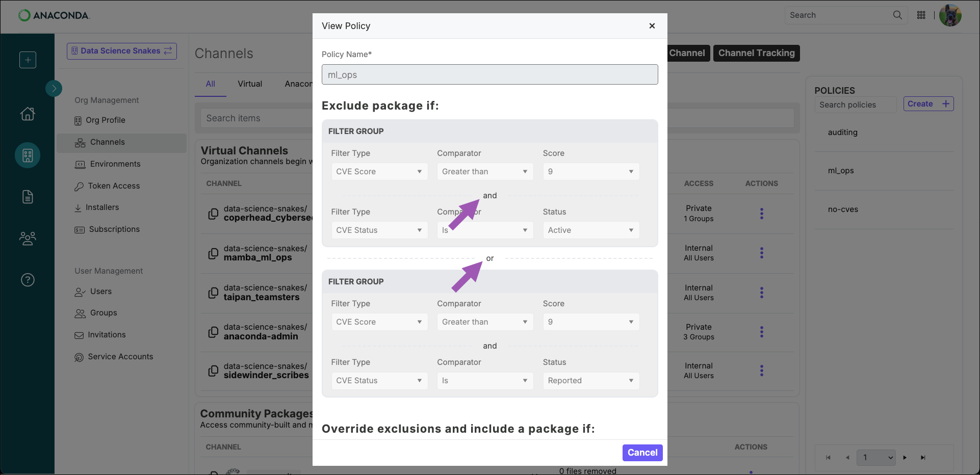Open second group Greater than comparator dropdown
This screenshot has height=475, width=980.
485,322
